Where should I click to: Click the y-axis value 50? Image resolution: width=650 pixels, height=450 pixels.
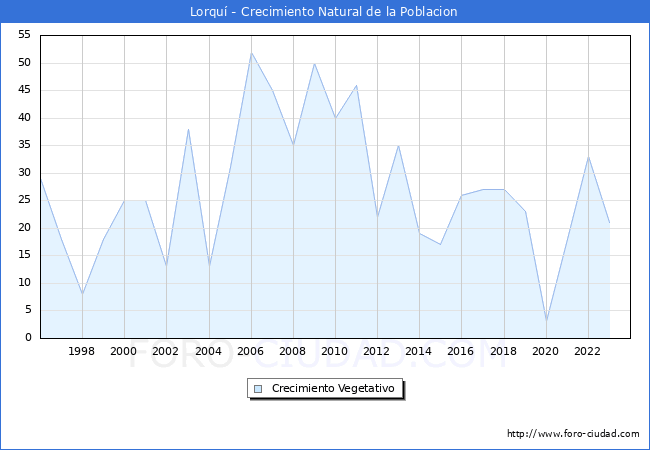click(24, 63)
